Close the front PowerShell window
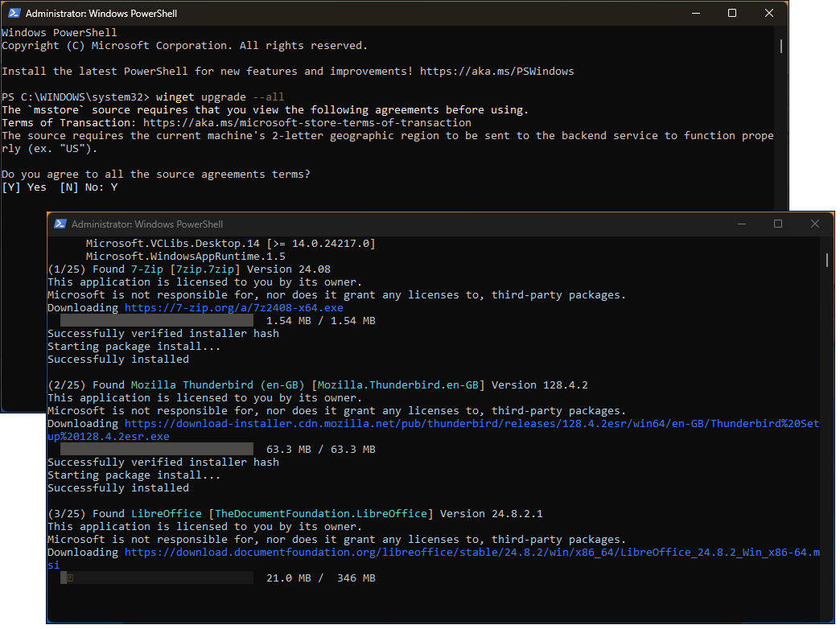Image resolution: width=840 pixels, height=629 pixels. click(815, 224)
